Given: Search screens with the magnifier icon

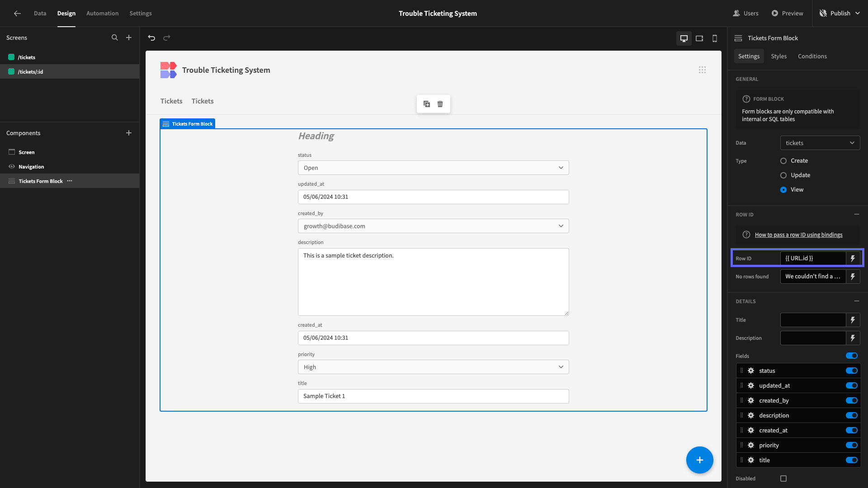Looking at the screenshot, I should [x=115, y=38].
